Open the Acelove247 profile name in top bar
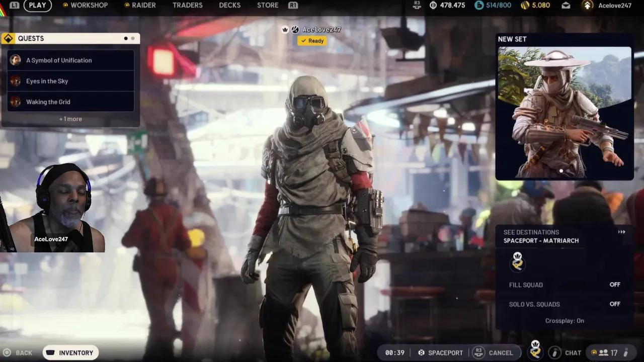Image resolution: width=644 pixels, height=362 pixels. (x=615, y=6)
